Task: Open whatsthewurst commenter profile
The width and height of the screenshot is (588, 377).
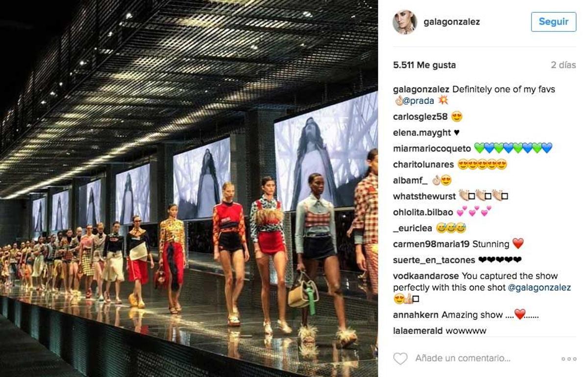Action: pos(424,196)
